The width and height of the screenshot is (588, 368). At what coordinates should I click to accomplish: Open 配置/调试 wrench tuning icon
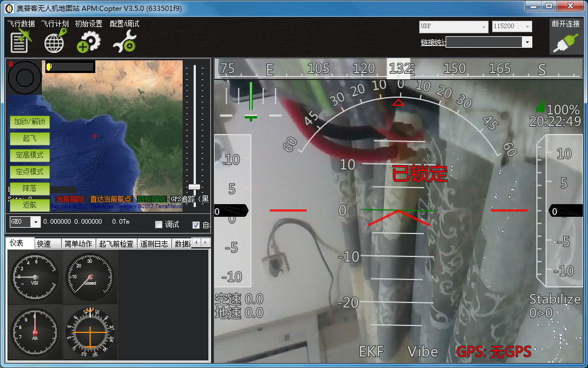point(124,41)
